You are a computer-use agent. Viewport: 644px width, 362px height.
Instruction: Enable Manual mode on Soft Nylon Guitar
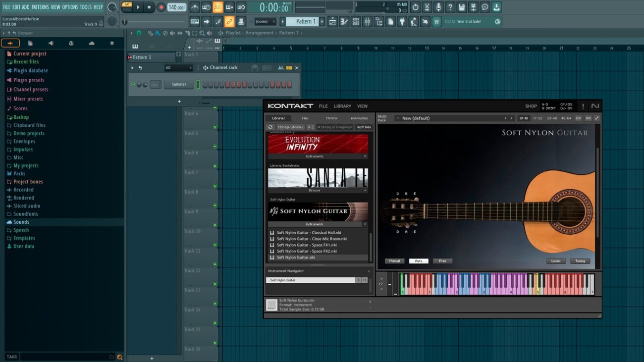point(394,261)
